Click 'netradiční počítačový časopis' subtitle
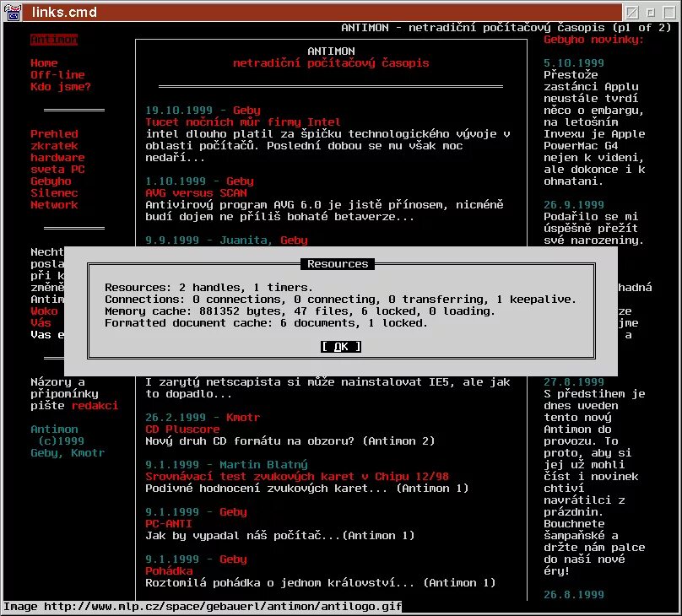 (331, 63)
